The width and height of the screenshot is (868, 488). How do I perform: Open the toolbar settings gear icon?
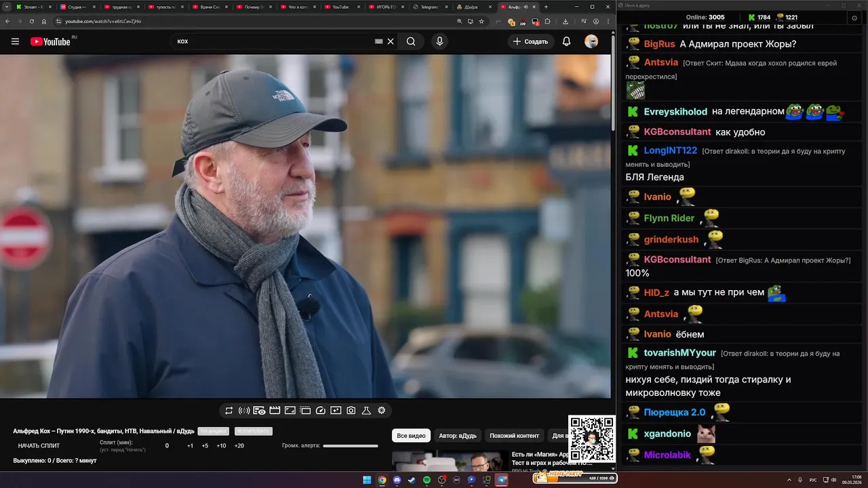click(x=382, y=411)
